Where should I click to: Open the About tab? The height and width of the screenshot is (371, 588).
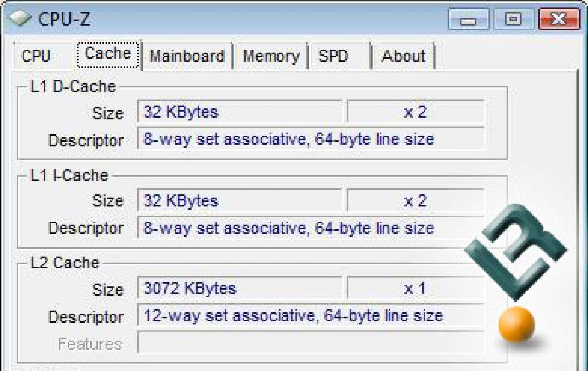pos(403,56)
